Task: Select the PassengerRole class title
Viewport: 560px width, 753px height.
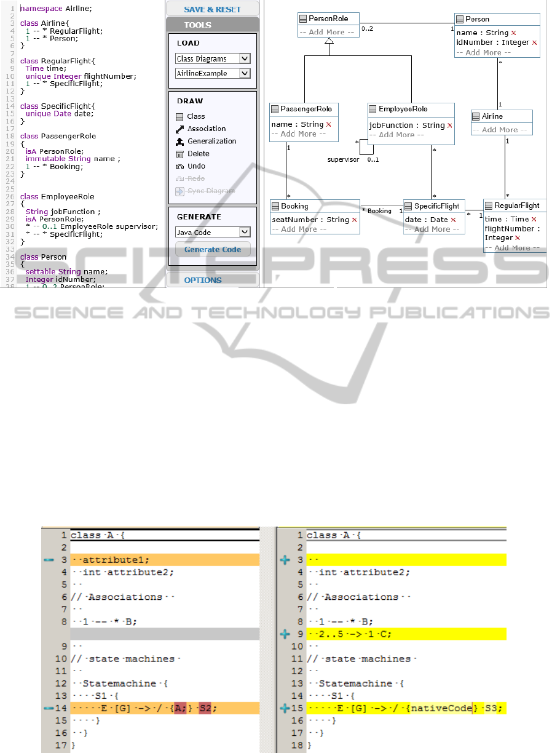Action: pyautogui.click(x=306, y=109)
